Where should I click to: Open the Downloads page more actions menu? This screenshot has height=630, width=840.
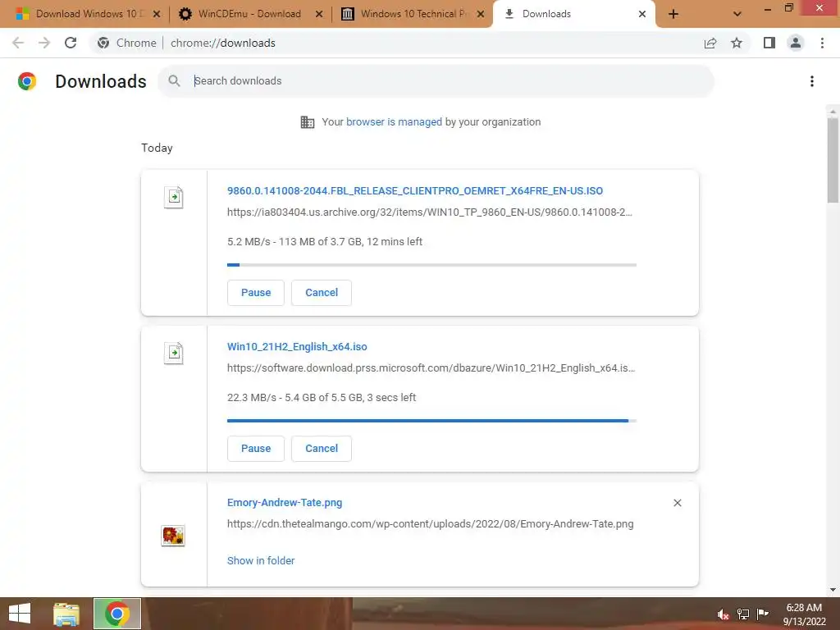[x=812, y=81]
